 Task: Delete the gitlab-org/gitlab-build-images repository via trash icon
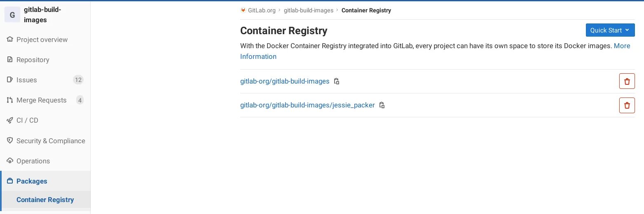click(627, 81)
